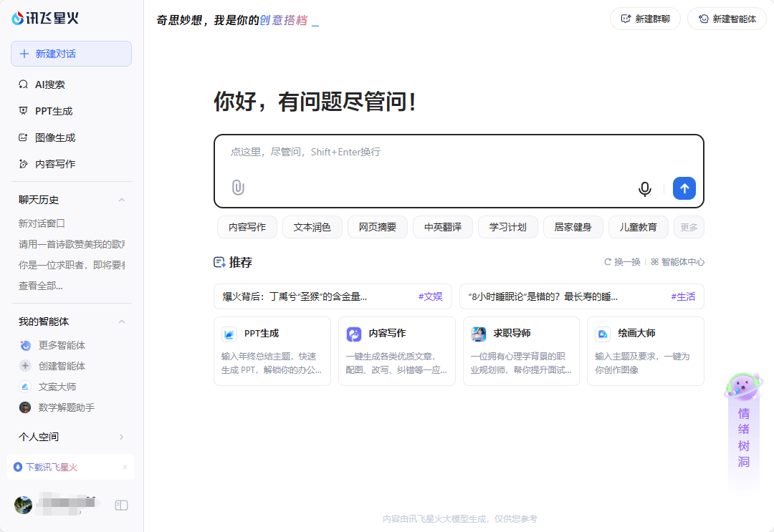Viewport: 774px width, 532px height.
Task: Toggle the sidebar collapse icon
Action: tap(121, 506)
